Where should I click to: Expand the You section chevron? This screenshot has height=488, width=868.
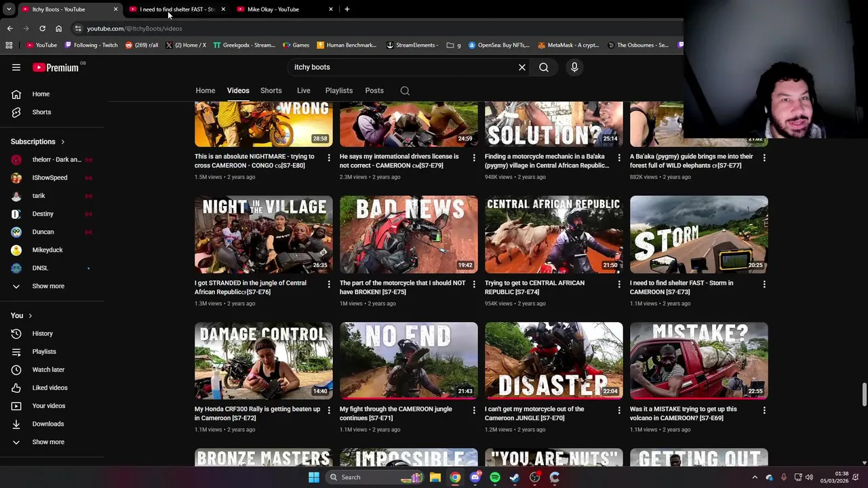pos(30,316)
